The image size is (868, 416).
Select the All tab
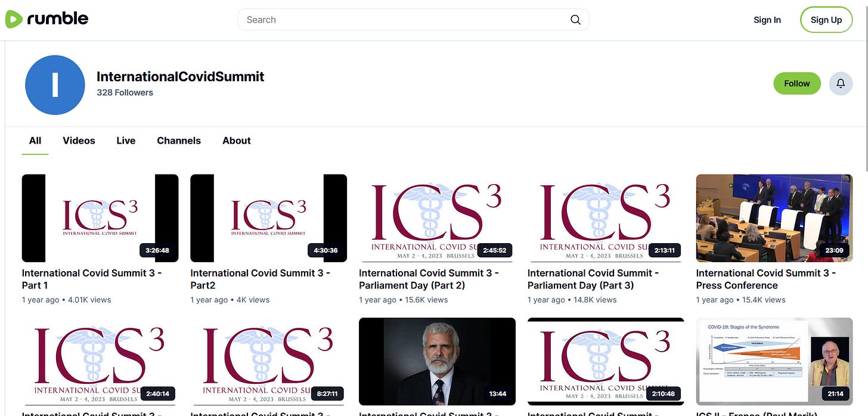click(x=35, y=141)
